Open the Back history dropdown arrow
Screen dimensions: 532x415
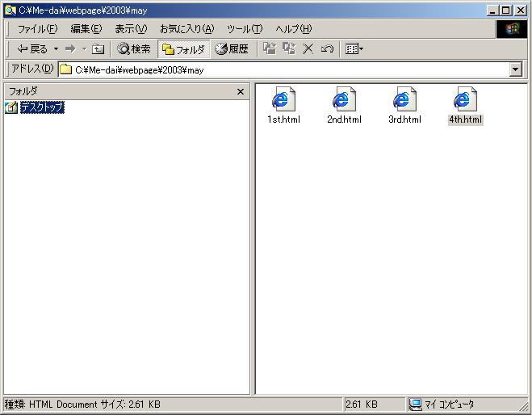click(x=56, y=49)
